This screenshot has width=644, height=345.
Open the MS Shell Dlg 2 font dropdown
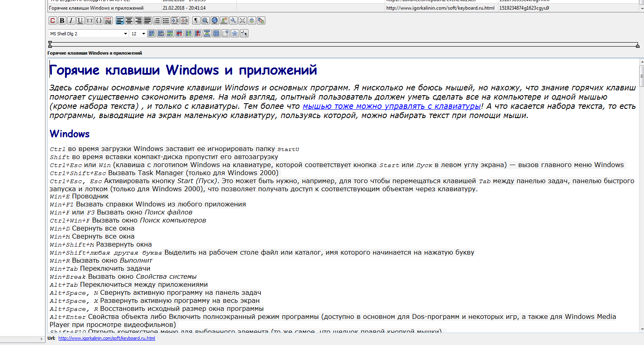coord(88,34)
